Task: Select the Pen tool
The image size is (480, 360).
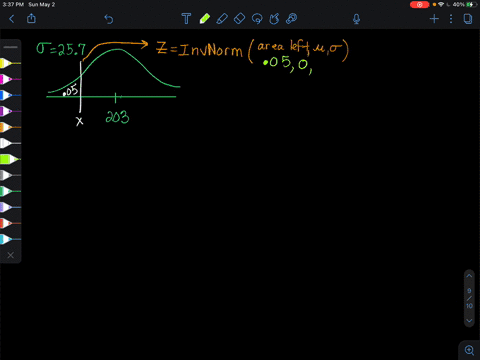Action: click(222, 19)
